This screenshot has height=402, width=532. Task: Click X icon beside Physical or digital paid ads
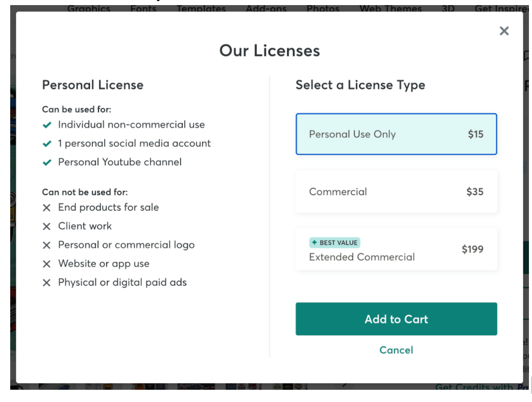tap(47, 283)
